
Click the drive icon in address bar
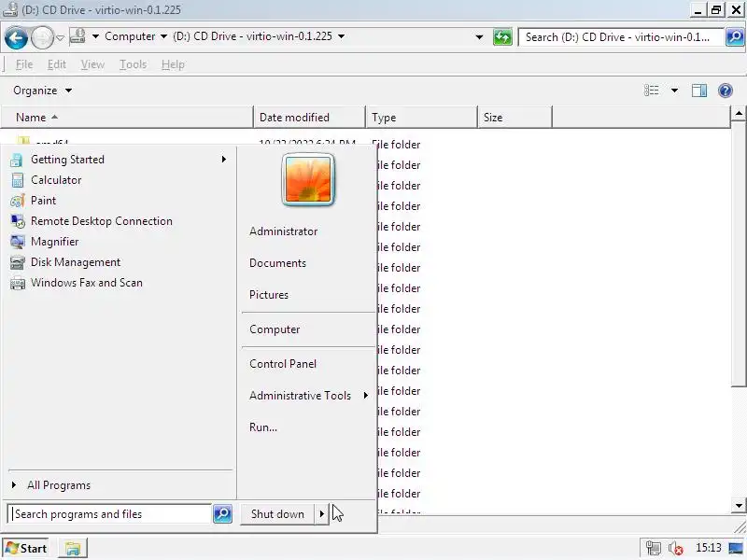click(78, 36)
